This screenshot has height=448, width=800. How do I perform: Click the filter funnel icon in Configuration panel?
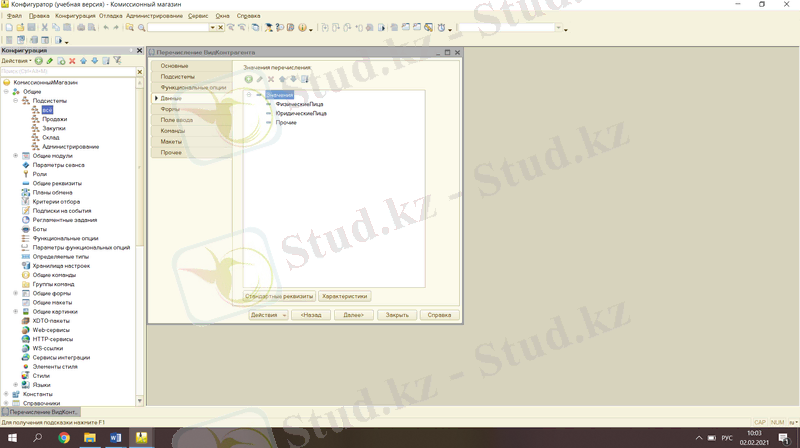pos(117,61)
